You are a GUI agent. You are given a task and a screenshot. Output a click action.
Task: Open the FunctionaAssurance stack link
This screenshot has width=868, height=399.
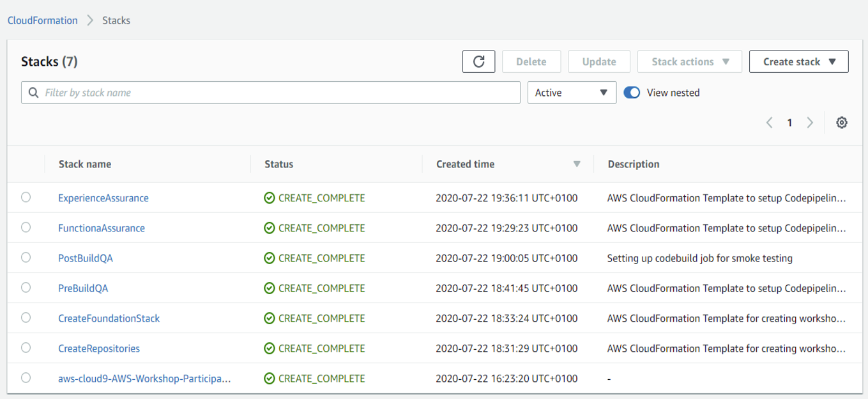pos(102,228)
